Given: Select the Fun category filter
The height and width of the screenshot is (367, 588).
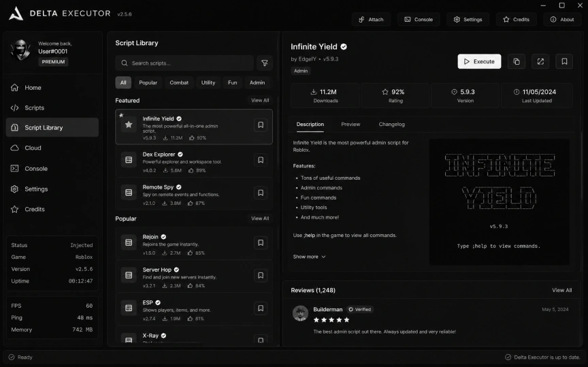Looking at the screenshot, I should [x=233, y=82].
